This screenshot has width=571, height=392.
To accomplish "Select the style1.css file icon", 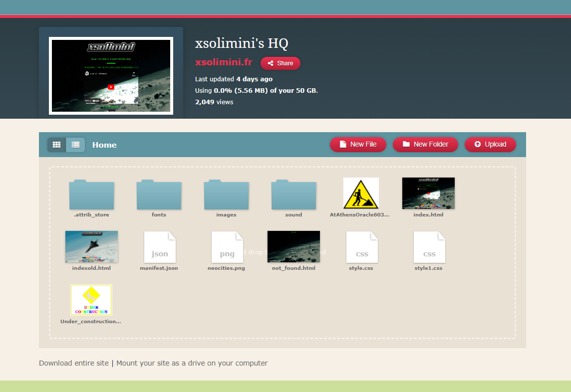I will click(429, 247).
